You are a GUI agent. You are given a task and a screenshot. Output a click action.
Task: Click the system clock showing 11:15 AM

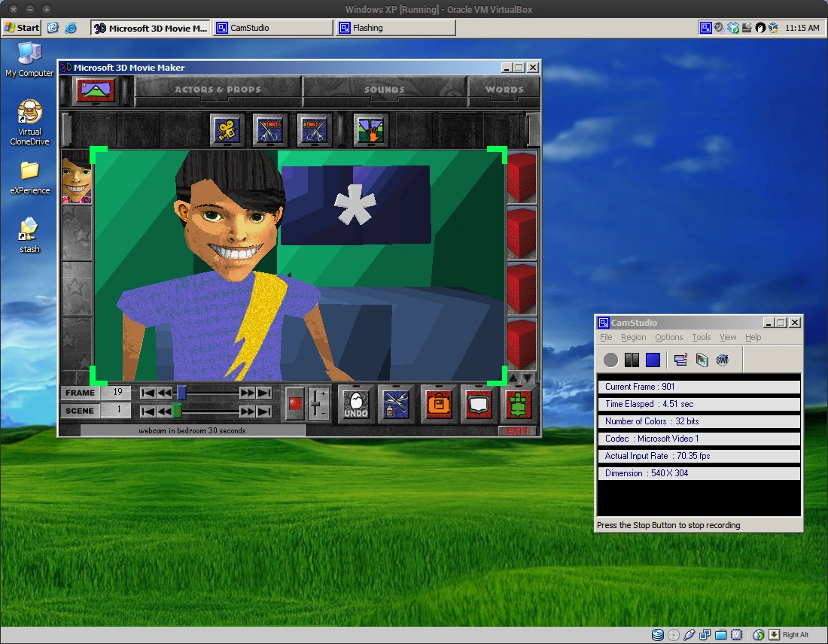coord(802,28)
